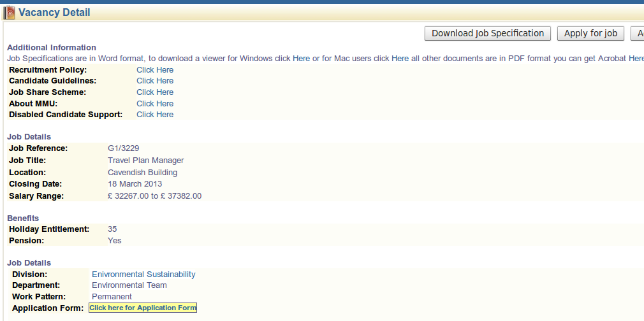Follow the Enivronmental Sustainability division link
Image resolution: width=644 pixels, height=321 pixels.
[143, 275]
